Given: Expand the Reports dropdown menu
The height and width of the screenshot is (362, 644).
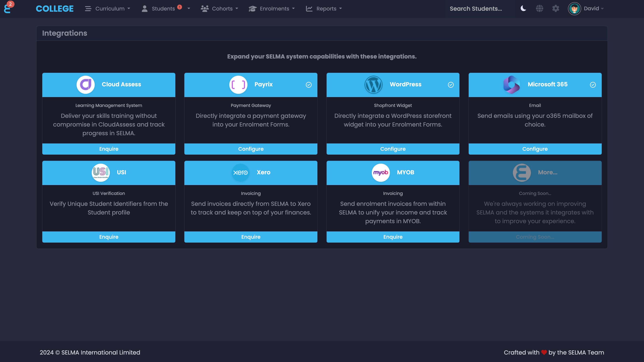Looking at the screenshot, I should click(324, 8).
